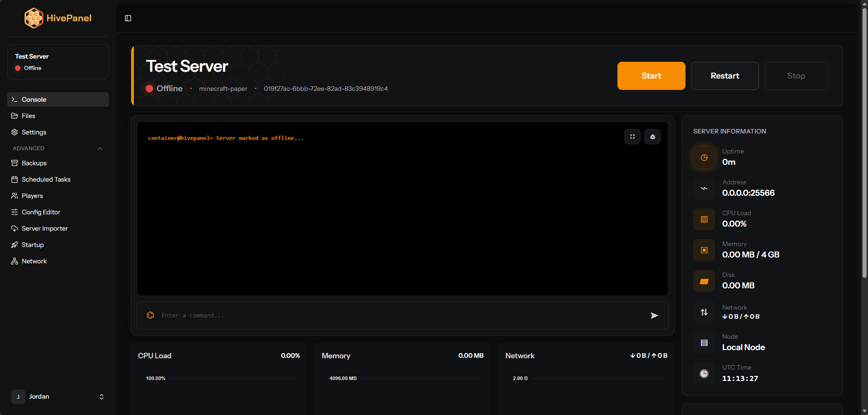Click the 100.00% axis label

click(156, 378)
